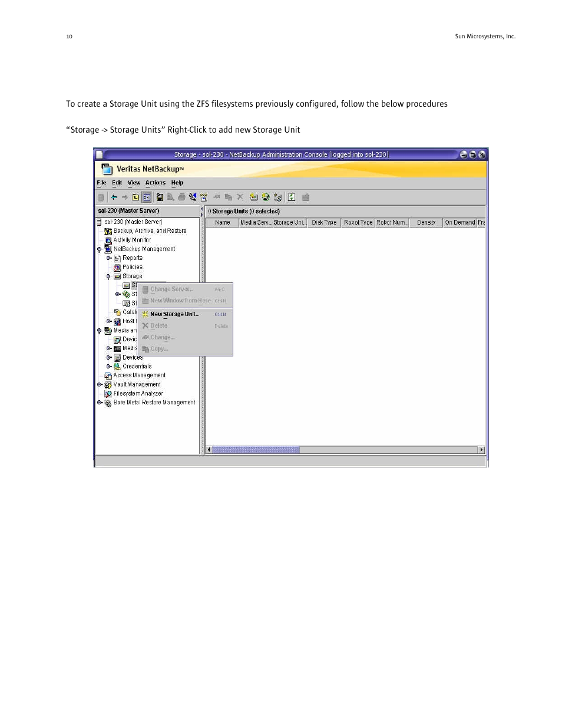
Task: Select Filesystem Analyzer in the tree
Action: (138, 393)
